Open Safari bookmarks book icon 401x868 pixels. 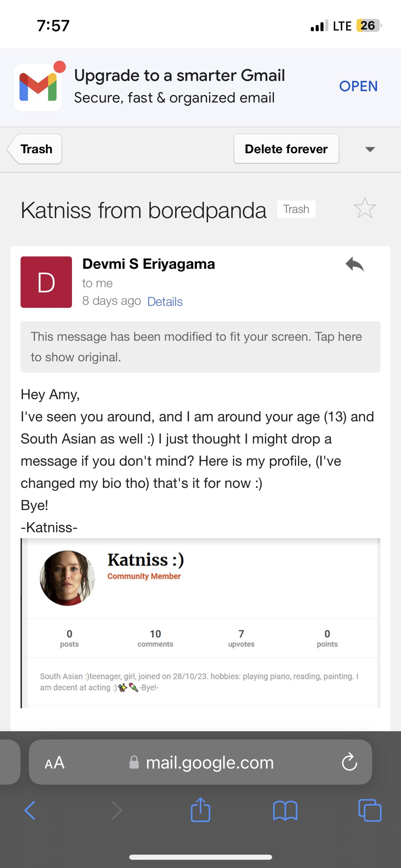[285, 810]
